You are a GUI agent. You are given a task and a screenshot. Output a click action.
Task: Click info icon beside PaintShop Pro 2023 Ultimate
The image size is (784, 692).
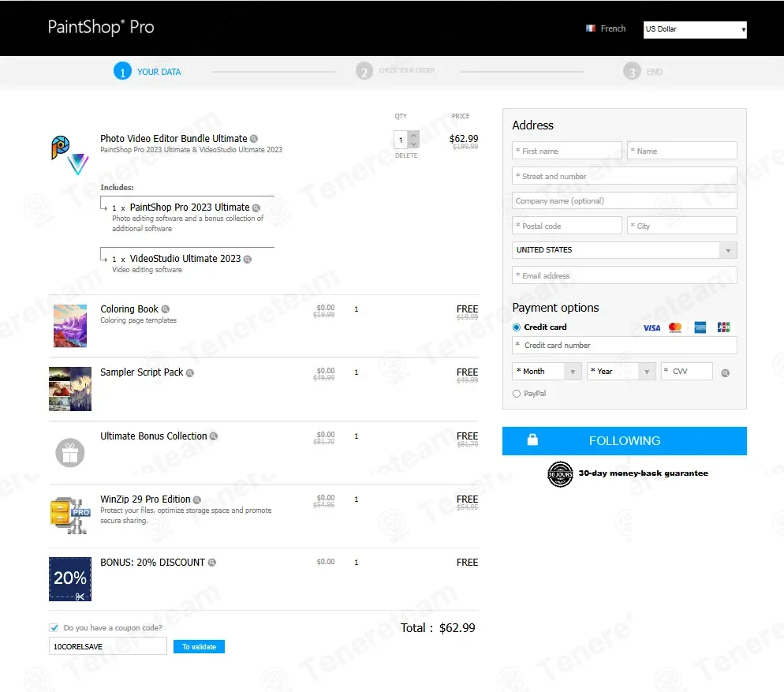click(256, 208)
